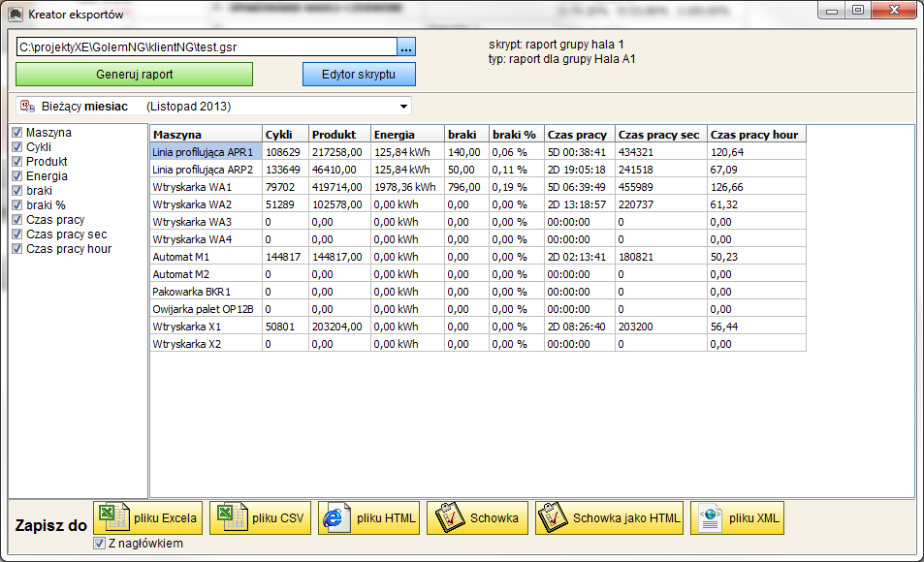Click the clipboard icon on Schowka jako HTML
924x562 pixels.
(x=553, y=517)
